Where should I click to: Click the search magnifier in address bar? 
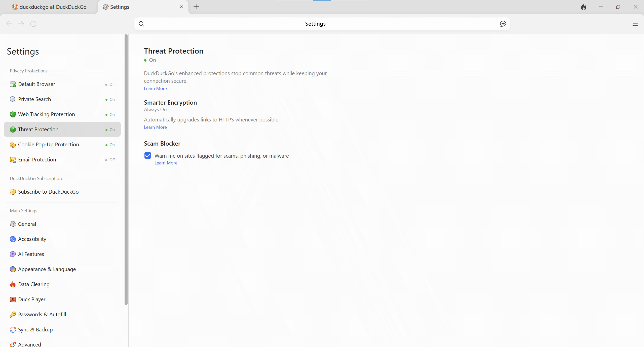(141, 24)
